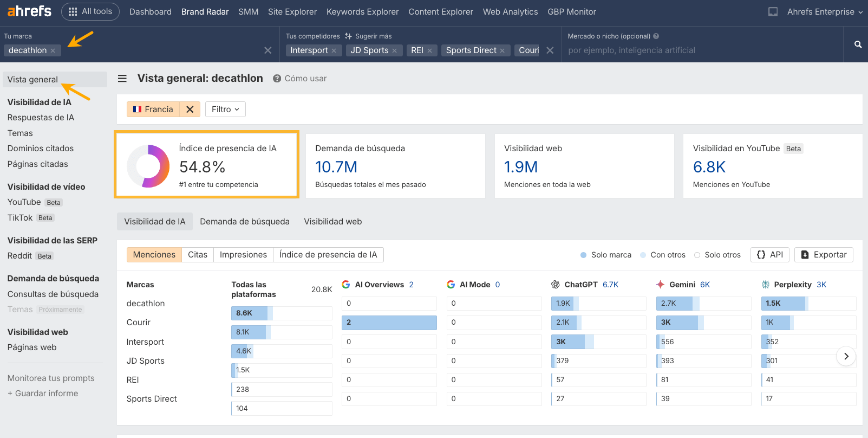Click the Exportar button

click(824, 255)
